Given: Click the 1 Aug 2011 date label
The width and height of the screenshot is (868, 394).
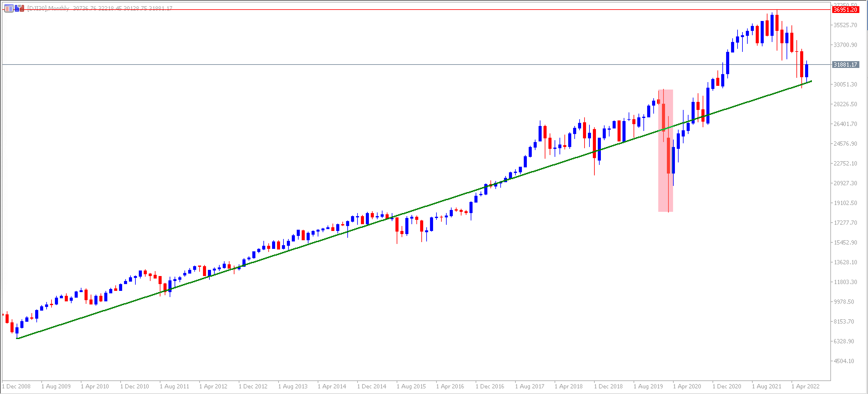Looking at the screenshot, I should click(x=175, y=386).
